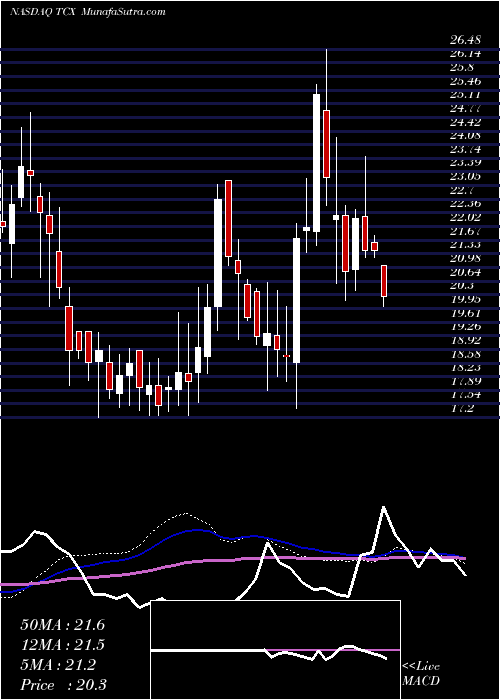500x700 pixels.
Task: Select the 17.2 price axis label
Action: 462,408
